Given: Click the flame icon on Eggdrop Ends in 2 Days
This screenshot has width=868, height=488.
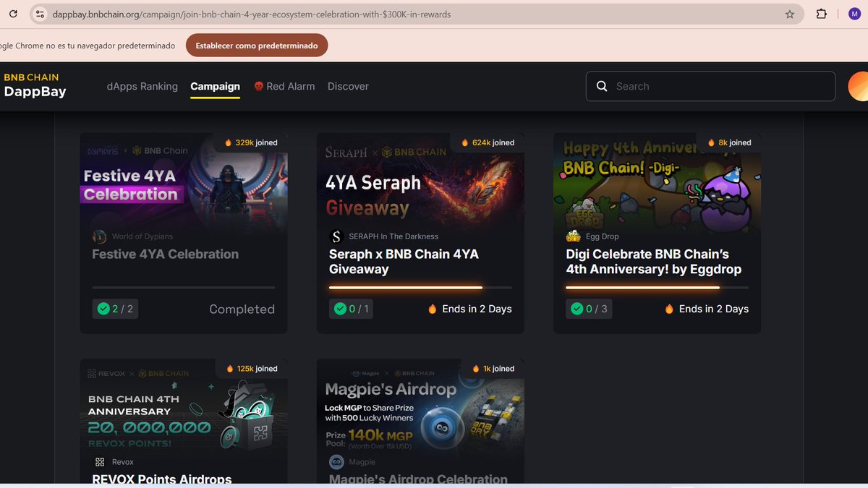Looking at the screenshot, I should pyautogui.click(x=669, y=309).
